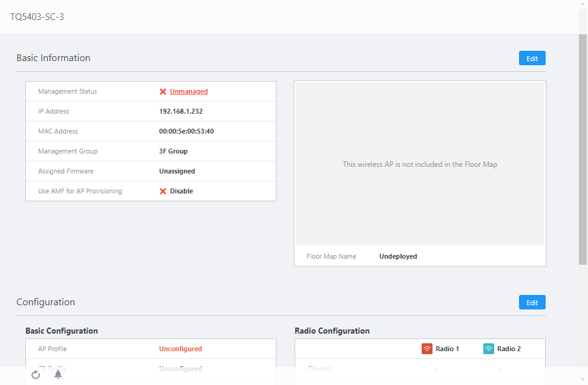Open the Unmanaged status link
Viewport: 588px width, 385px height.
[189, 92]
